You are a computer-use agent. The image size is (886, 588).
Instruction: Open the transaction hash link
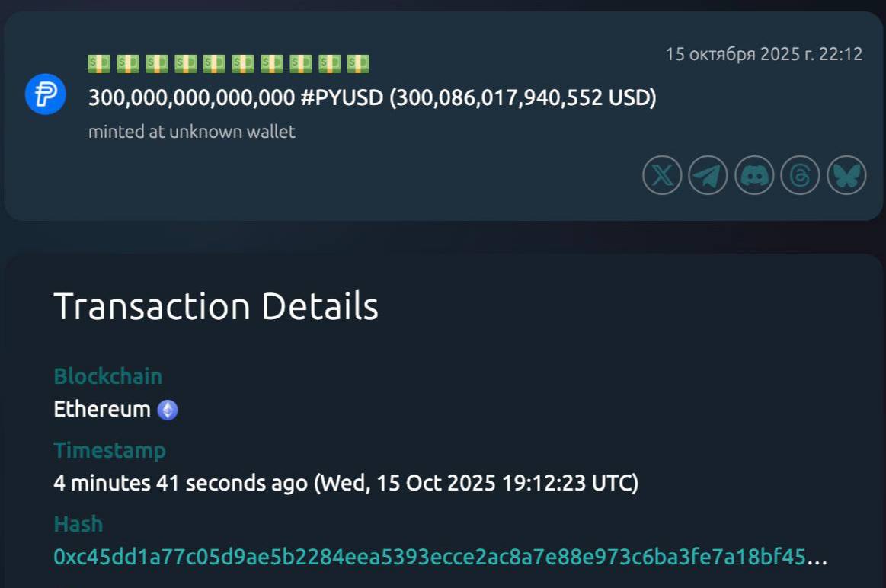coord(430,558)
